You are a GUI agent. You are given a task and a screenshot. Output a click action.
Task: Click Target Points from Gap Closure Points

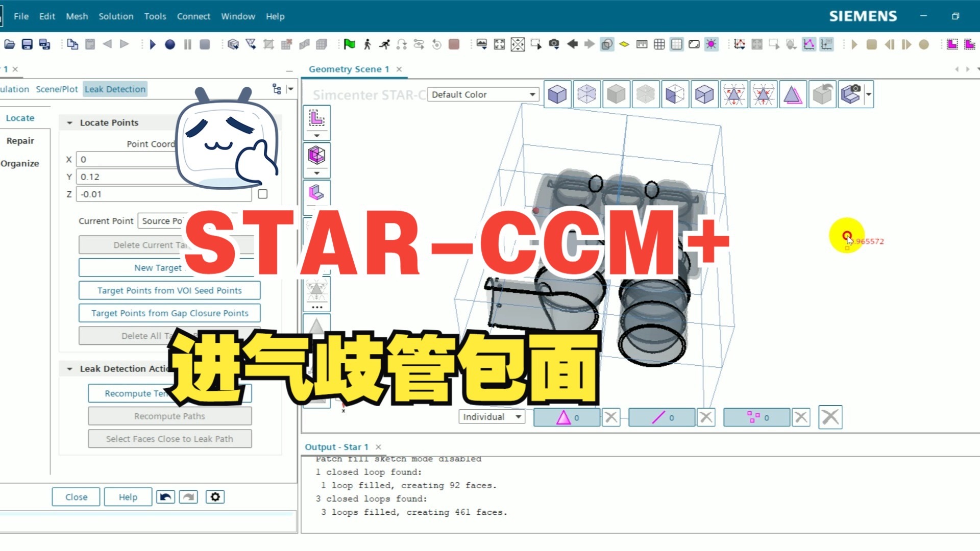pos(169,313)
